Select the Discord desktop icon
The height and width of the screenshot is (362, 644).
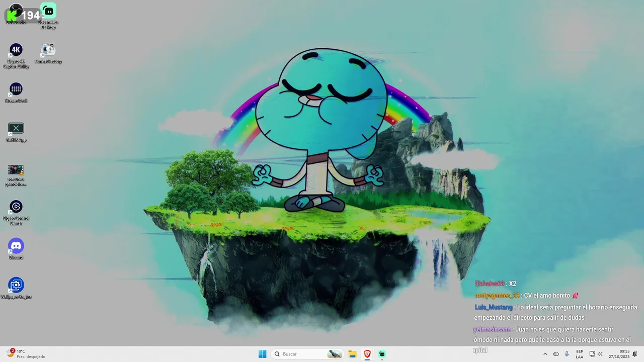[x=16, y=249]
